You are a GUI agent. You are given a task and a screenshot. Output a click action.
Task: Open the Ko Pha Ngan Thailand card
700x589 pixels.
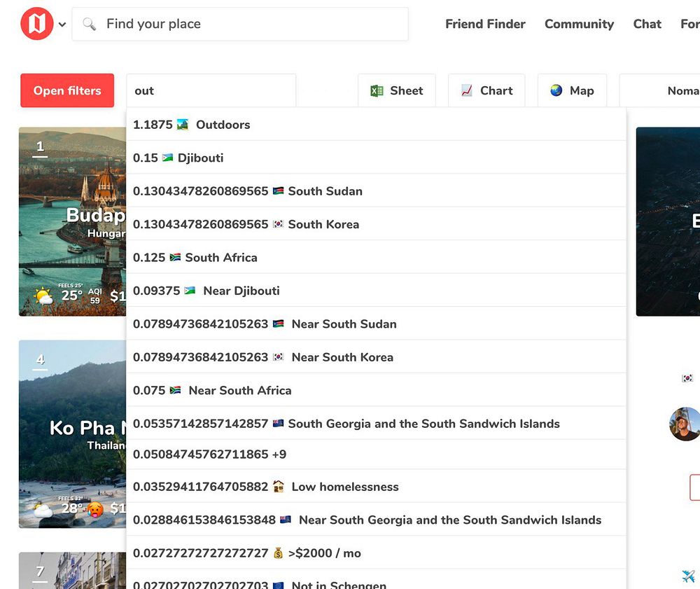click(x=72, y=434)
